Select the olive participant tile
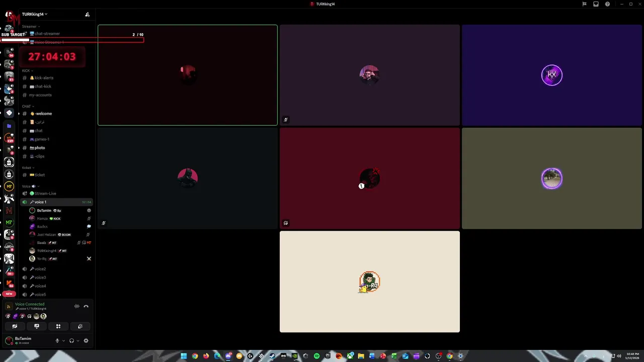 552,178
